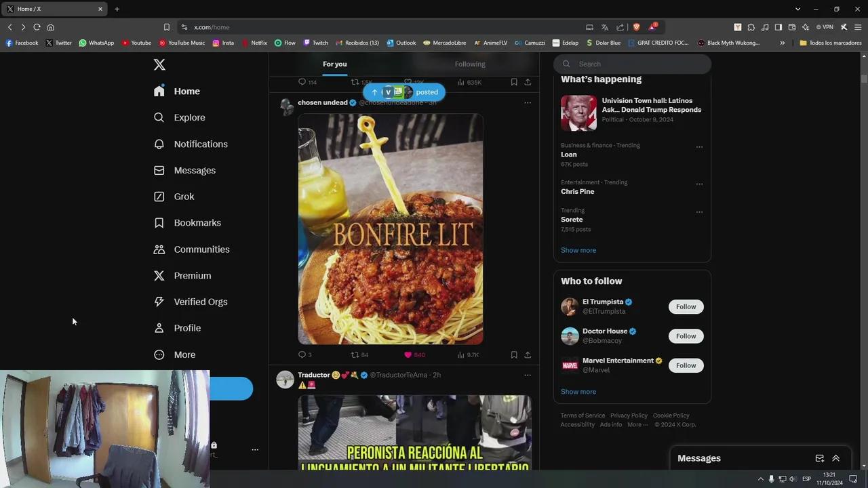
Task: Compose new message in Messages drawer
Action: [x=819, y=458]
